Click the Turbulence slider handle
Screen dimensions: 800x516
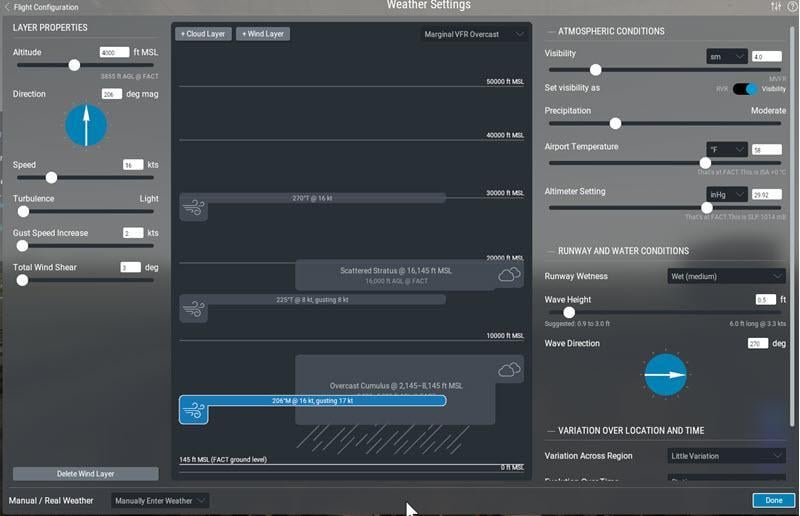pos(23,211)
